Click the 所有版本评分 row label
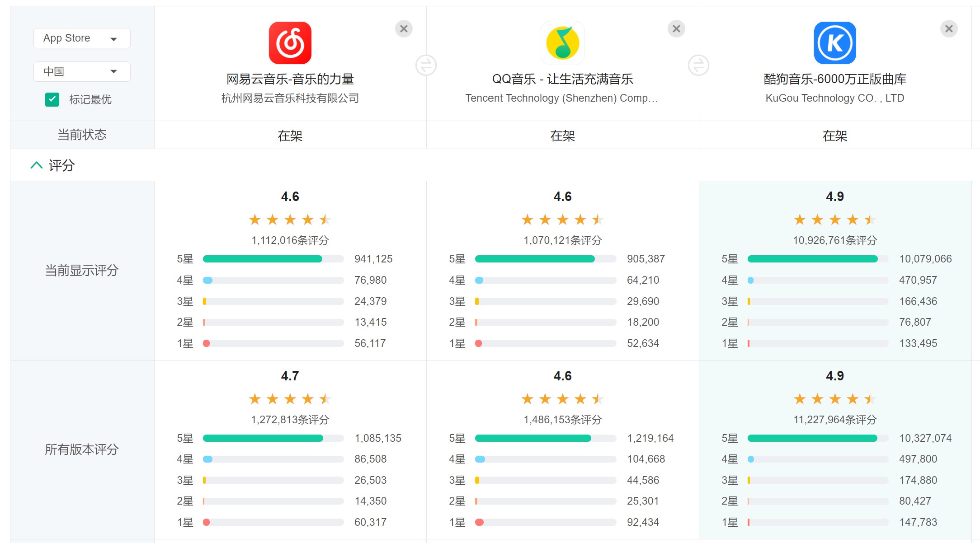This screenshot has height=543, width=980. coord(81,449)
